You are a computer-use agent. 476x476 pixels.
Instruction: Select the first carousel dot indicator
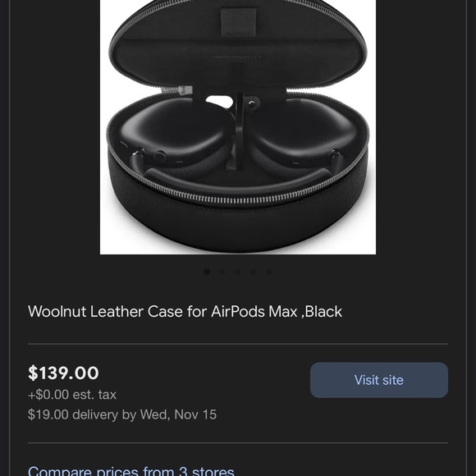(x=207, y=272)
